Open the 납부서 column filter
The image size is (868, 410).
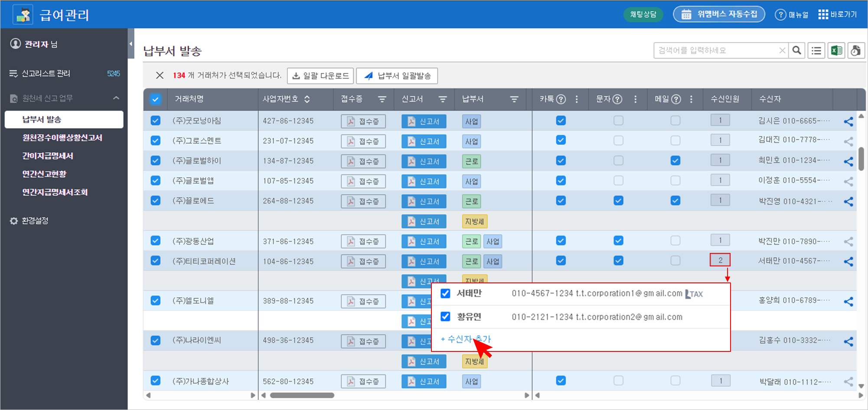click(514, 99)
